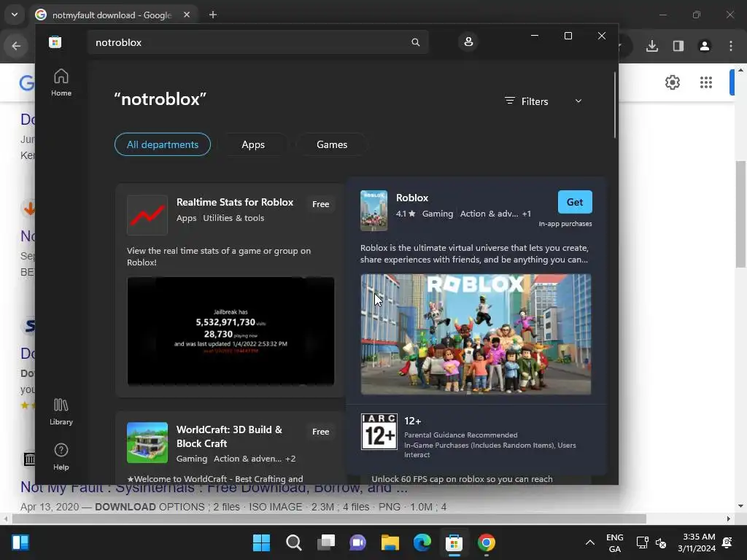This screenshot has width=747, height=560.
Task: Open WorldCraft: 3D Build & Block Craft title
Action: pyautogui.click(x=229, y=436)
